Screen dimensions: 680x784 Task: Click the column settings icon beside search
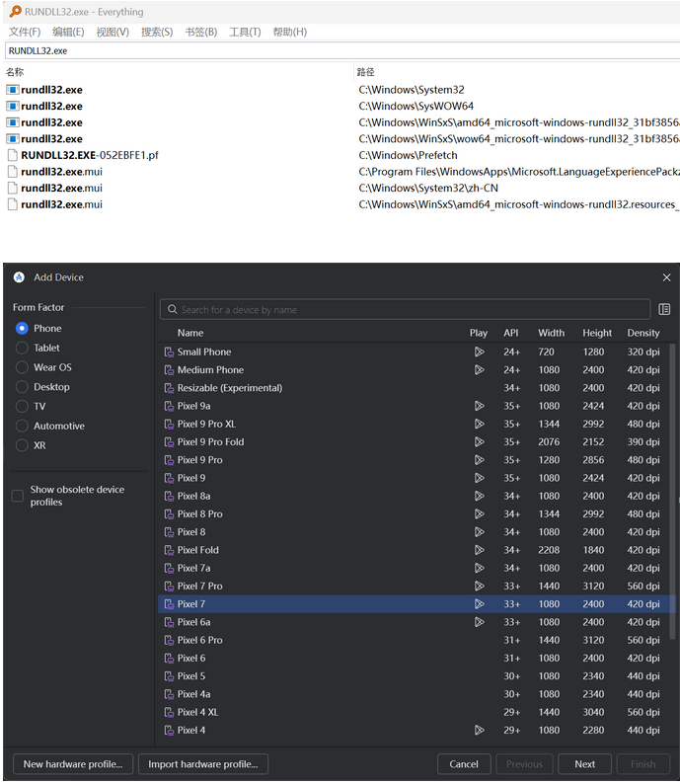pos(664,309)
